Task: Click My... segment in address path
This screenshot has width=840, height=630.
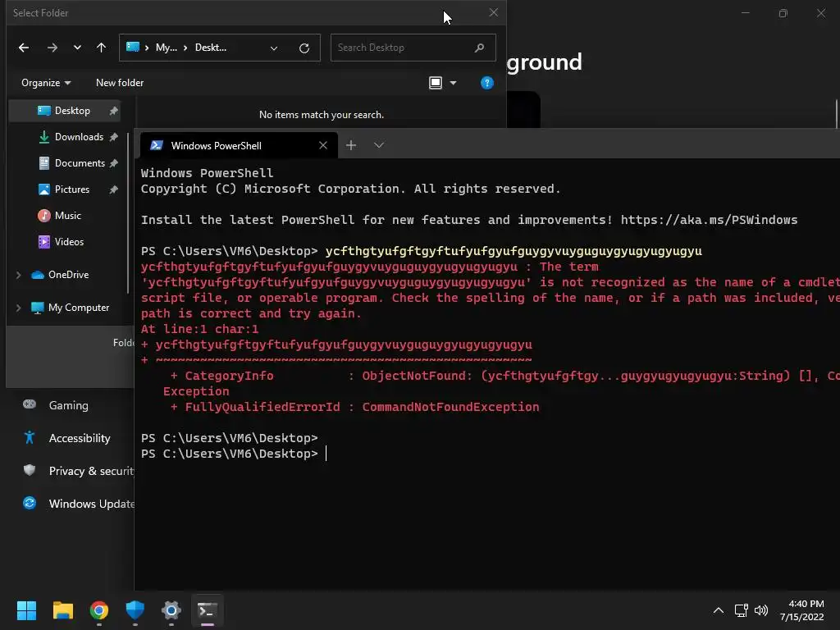Action: click(166, 48)
